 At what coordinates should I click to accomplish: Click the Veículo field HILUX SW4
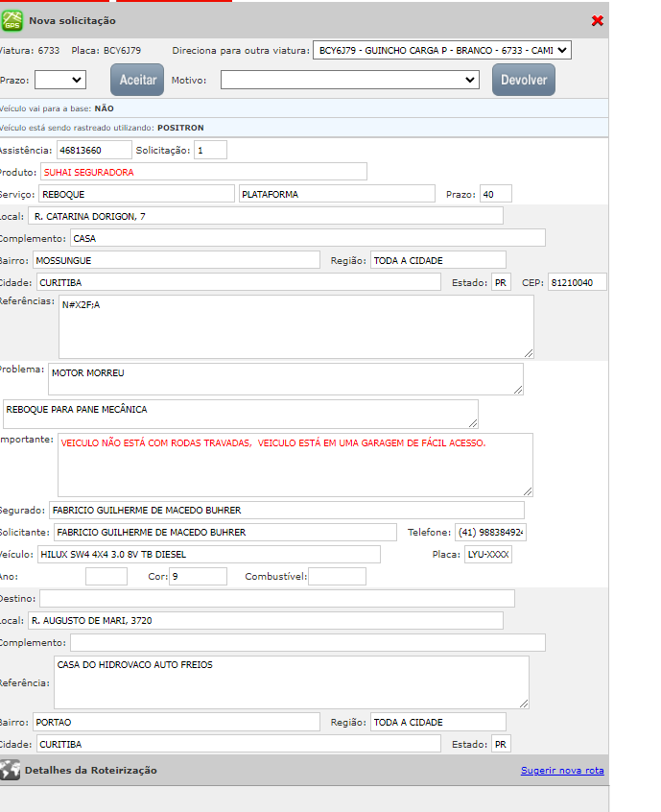click(x=209, y=554)
